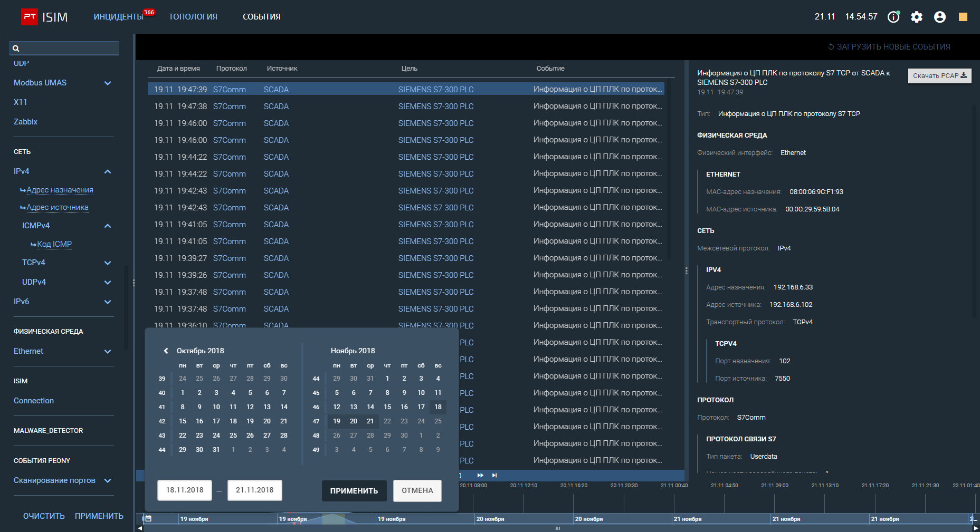980x532 pixels.
Task: Click the orange square indicator in header
Action: click(x=963, y=17)
